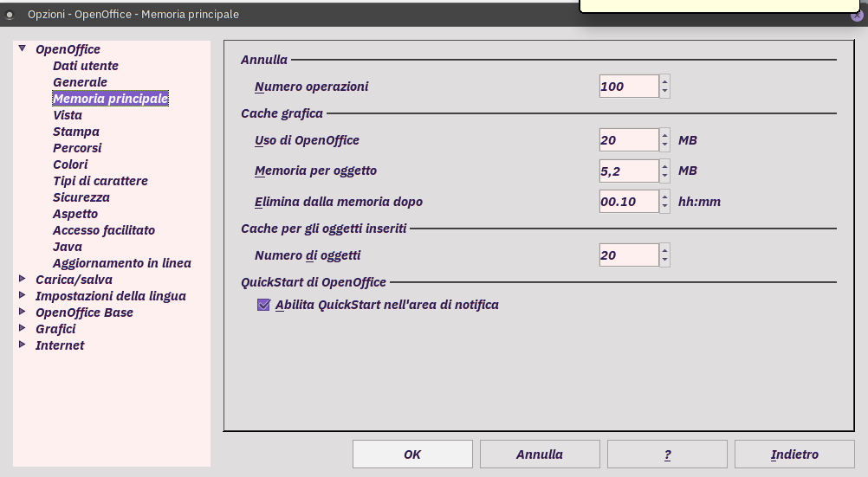
Task: Select Generale in the options tree
Action: click(x=81, y=82)
